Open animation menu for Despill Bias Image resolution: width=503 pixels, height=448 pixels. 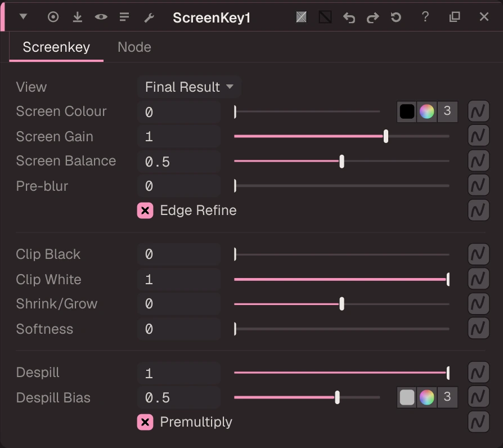click(x=478, y=397)
